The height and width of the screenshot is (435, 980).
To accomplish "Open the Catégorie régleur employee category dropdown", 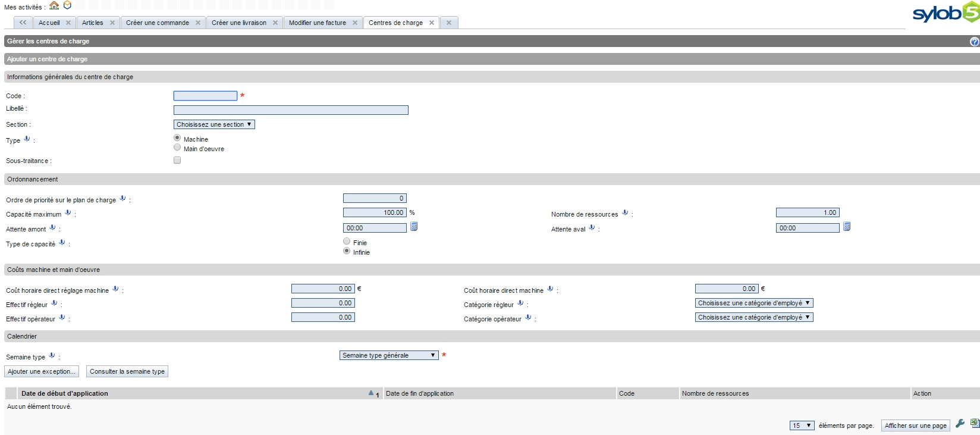I will [x=754, y=303].
